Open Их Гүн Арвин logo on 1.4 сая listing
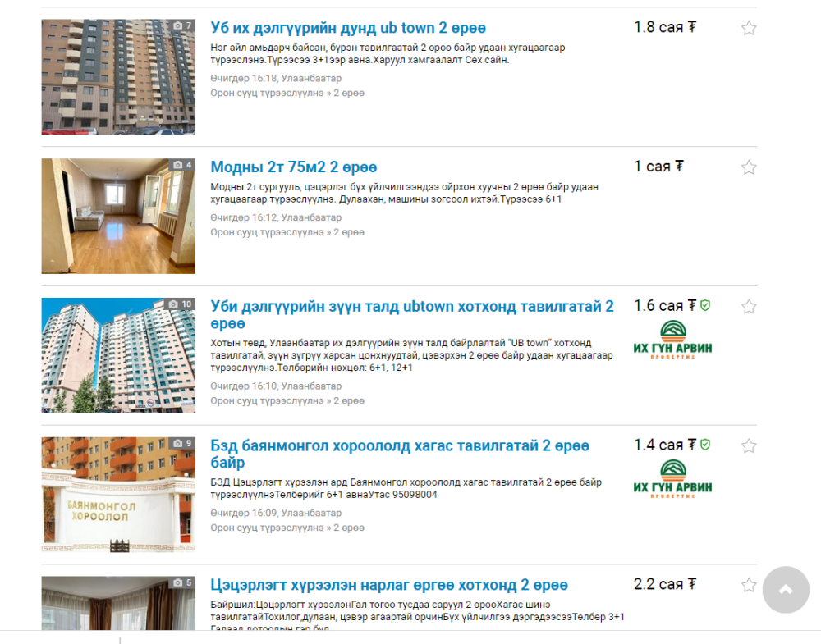Viewport: 821px width, 644px height. [673, 478]
